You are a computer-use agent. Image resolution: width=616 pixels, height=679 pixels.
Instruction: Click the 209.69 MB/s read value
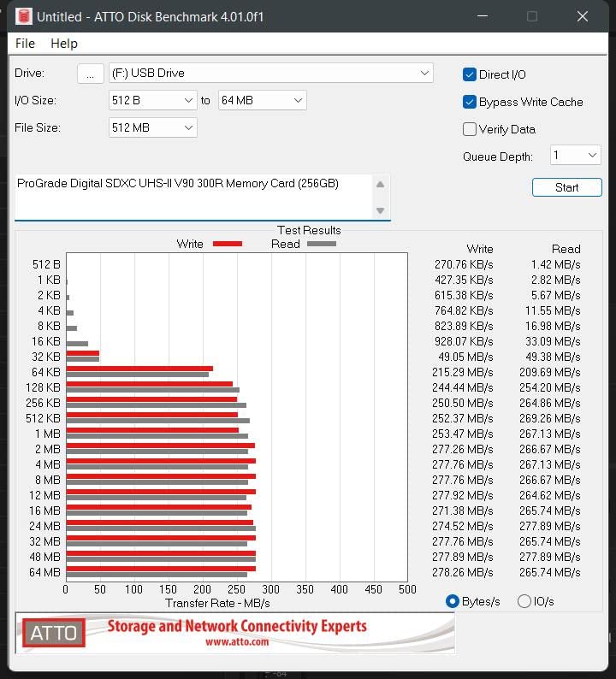[x=550, y=372]
